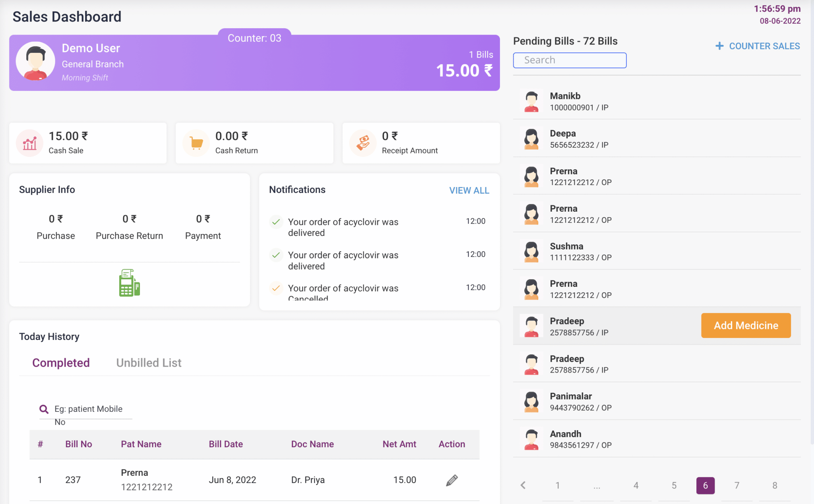
Task: Click COUNTER SALES link
Action: pos(764,46)
